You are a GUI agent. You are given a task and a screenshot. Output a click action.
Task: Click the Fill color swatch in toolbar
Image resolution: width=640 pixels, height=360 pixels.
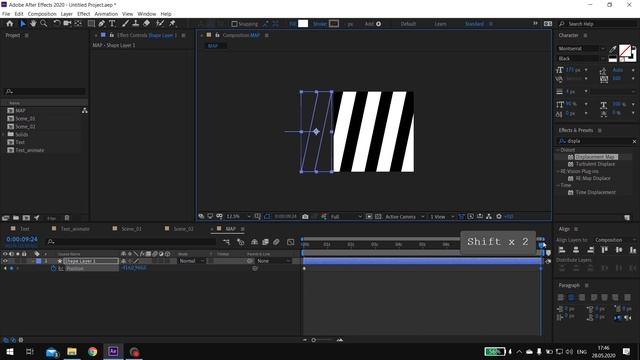(x=303, y=24)
